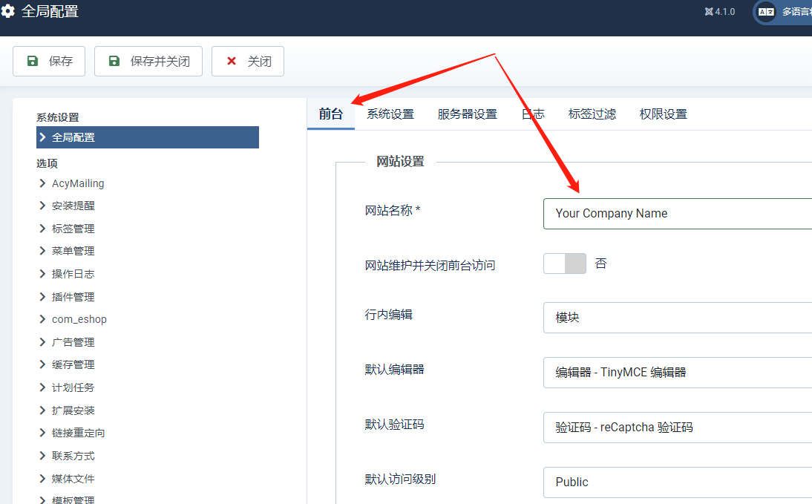Screen dimensions: 812x504
Task: Click the green save icon on 保存 button
Action: tap(33, 62)
